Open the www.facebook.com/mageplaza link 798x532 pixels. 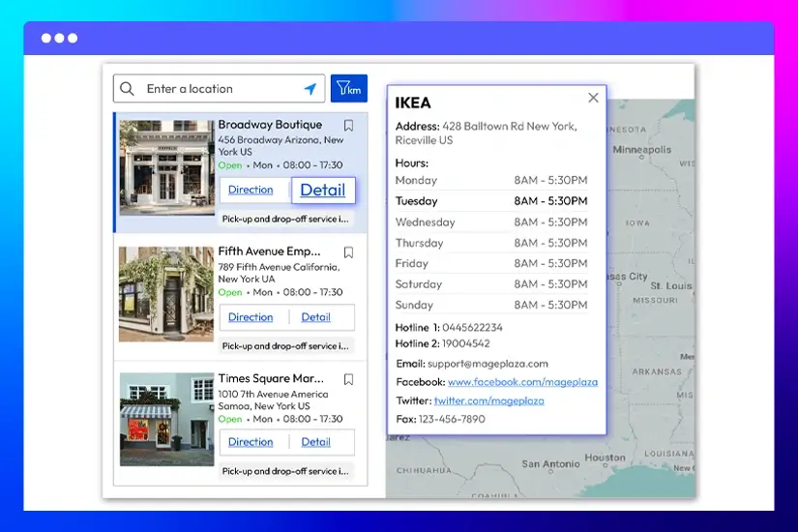pos(522,382)
